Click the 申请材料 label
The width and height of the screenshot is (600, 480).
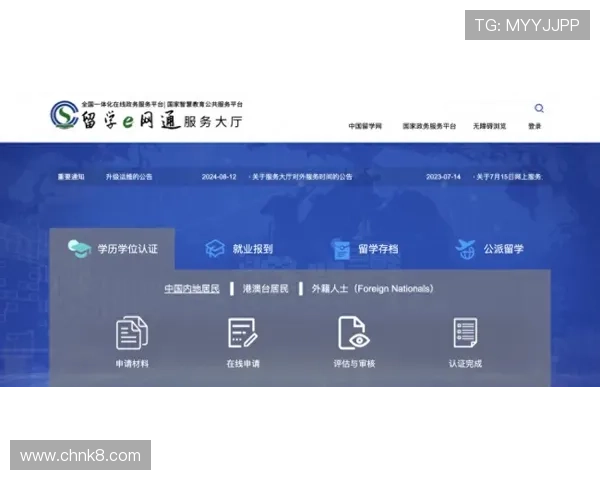click(x=132, y=364)
